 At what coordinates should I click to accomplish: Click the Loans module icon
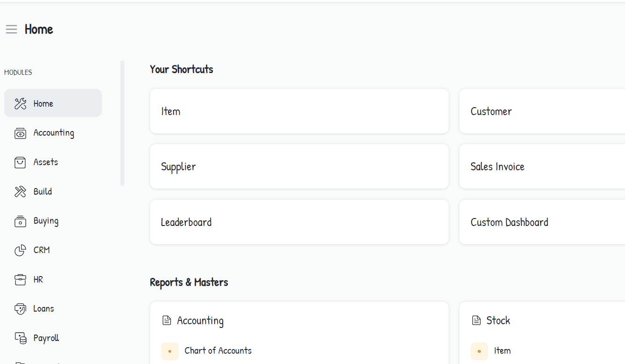(20, 309)
